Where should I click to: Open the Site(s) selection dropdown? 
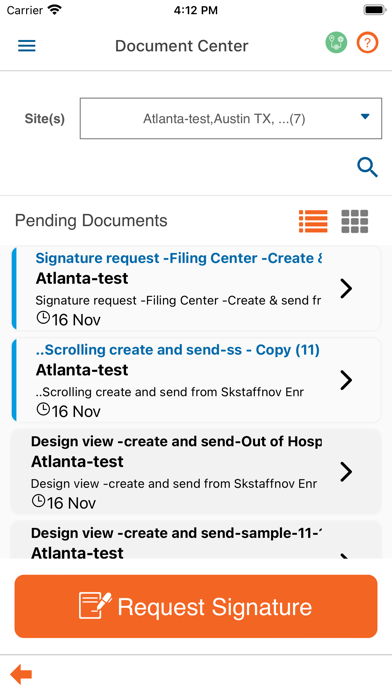click(x=230, y=119)
